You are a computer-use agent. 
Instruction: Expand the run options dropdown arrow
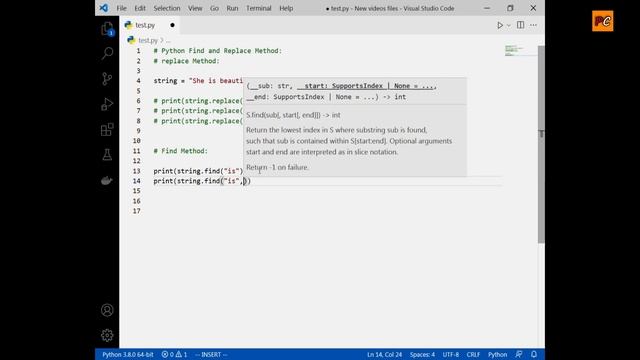(x=509, y=25)
